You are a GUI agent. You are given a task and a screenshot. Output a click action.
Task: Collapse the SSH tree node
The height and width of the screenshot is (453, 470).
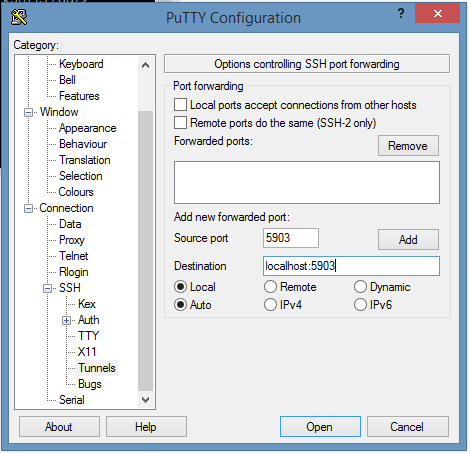coord(48,288)
